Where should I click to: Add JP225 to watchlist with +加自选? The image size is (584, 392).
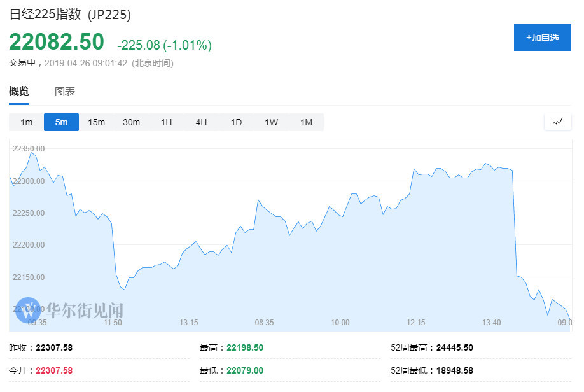[542, 38]
